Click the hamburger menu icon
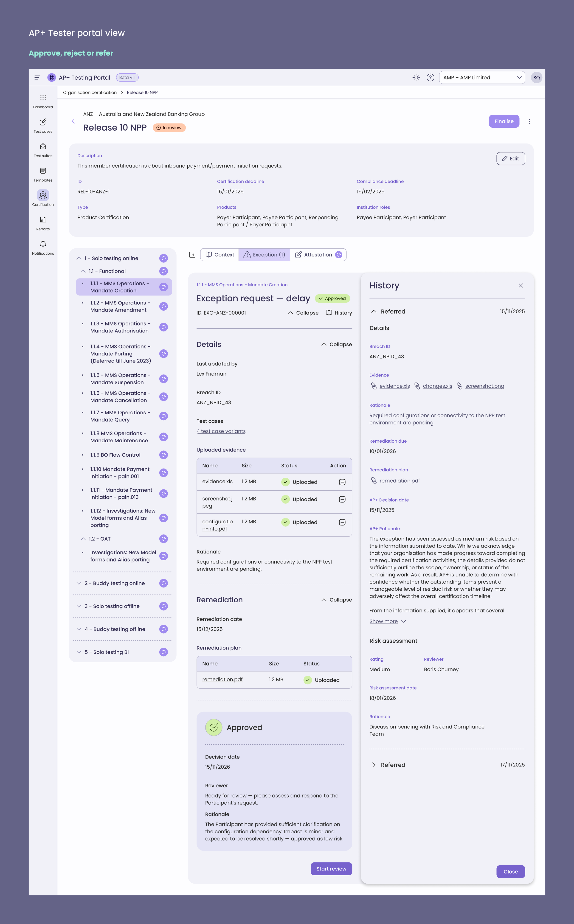 click(x=37, y=77)
